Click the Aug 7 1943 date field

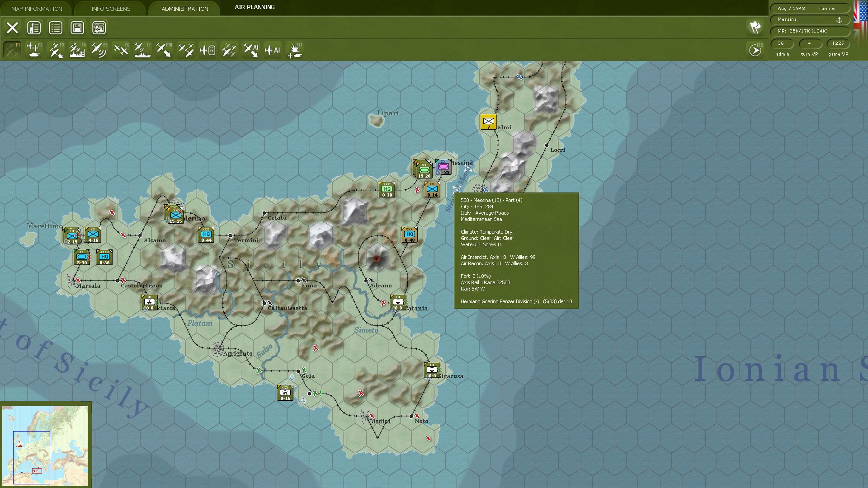pyautogui.click(x=792, y=9)
